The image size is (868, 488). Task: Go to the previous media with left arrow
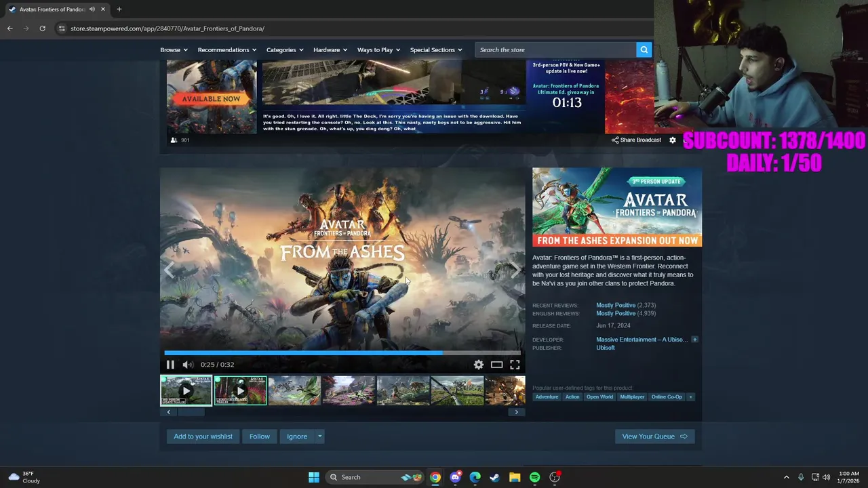pos(169,270)
